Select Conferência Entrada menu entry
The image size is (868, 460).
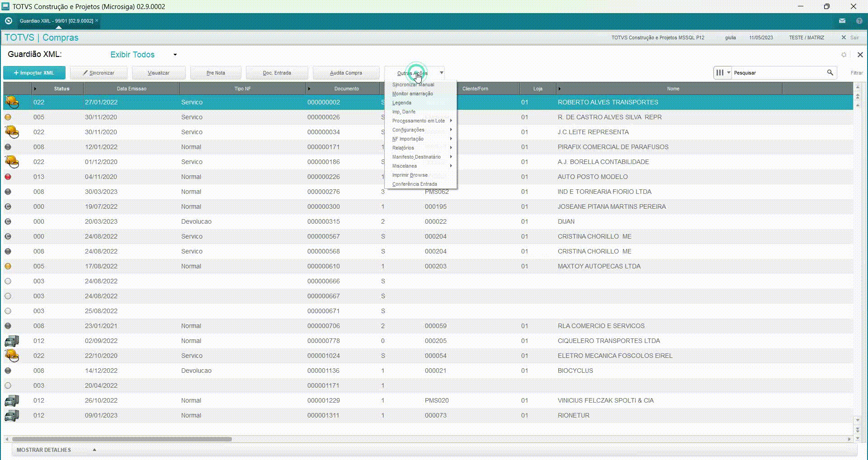(421, 184)
